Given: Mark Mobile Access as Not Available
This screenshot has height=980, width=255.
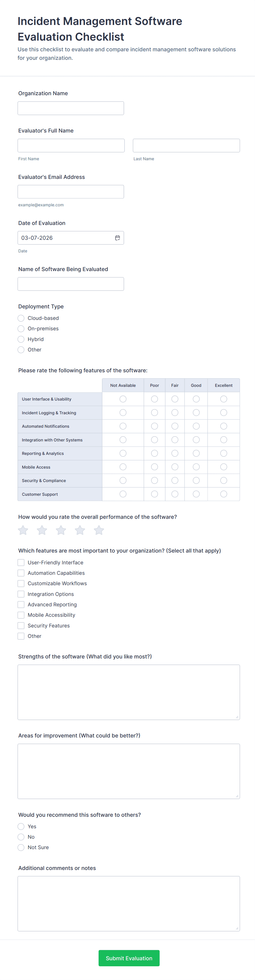Looking at the screenshot, I should point(123,467).
